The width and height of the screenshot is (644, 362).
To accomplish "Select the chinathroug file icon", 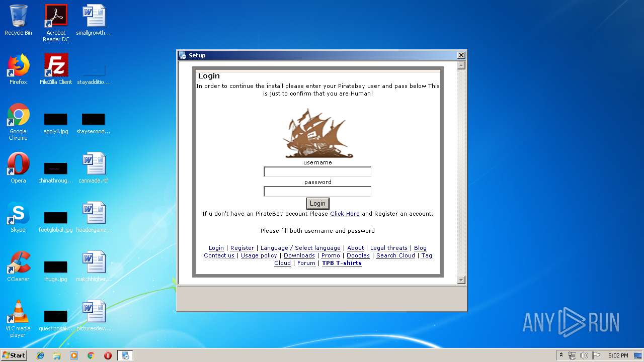I will tap(56, 172).
